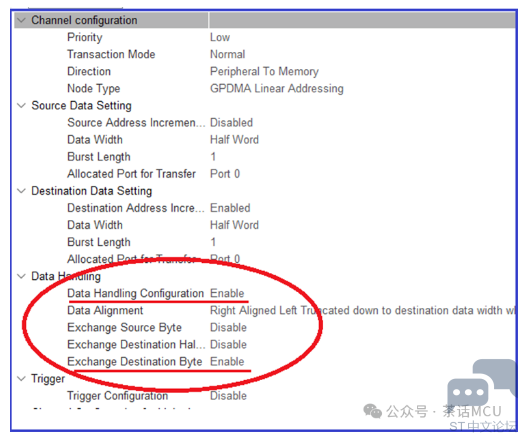
Task: Change Destination Data Width Half Word value
Action: 234,225
